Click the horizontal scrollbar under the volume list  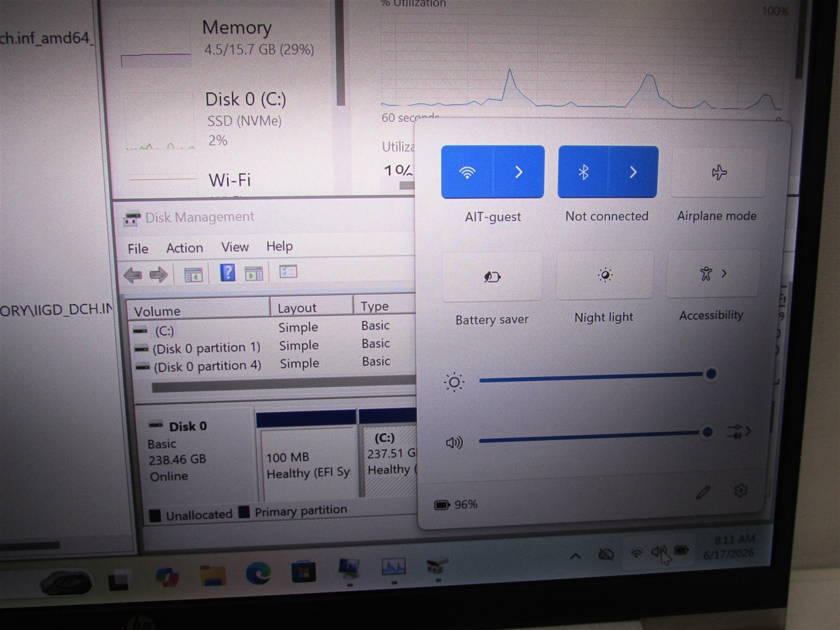click(x=283, y=385)
